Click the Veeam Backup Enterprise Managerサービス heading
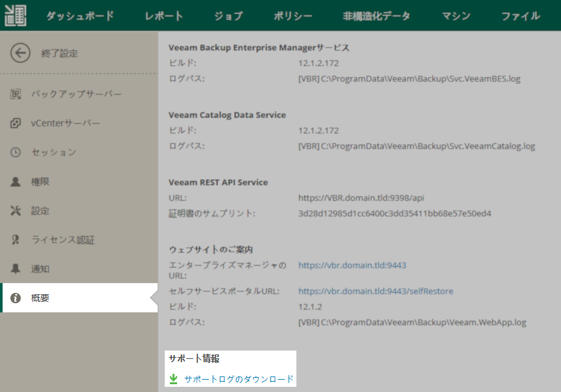The height and width of the screenshot is (392, 561). coord(259,47)
